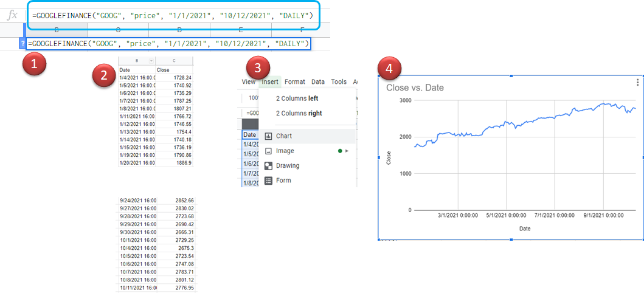The width and height of the screenshot is (644, 293).
Task: Click the 1766.72 close value
Action: coord(183,117)
